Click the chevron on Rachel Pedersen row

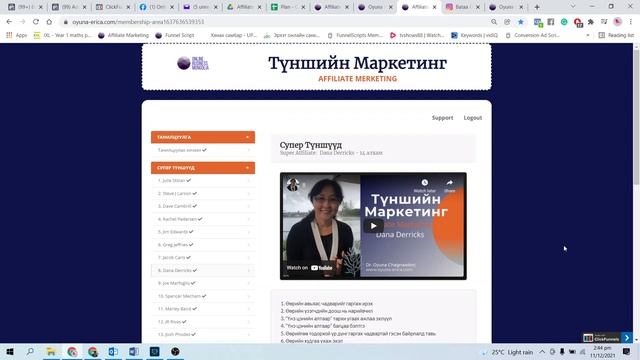(249, 219)
